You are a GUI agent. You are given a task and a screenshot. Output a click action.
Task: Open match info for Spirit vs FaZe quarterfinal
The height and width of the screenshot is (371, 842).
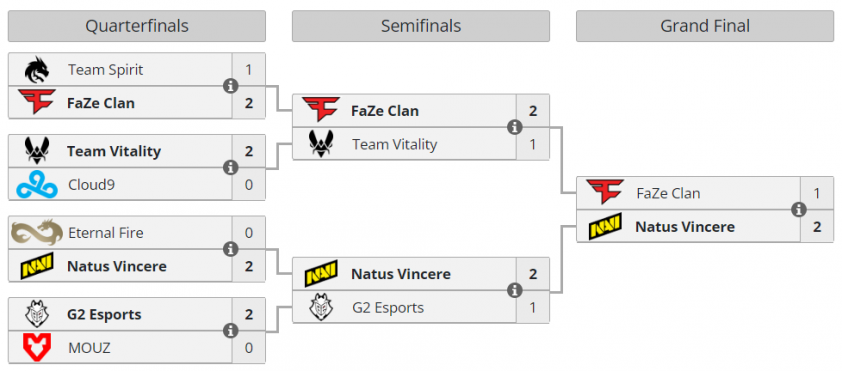(231, 86)
